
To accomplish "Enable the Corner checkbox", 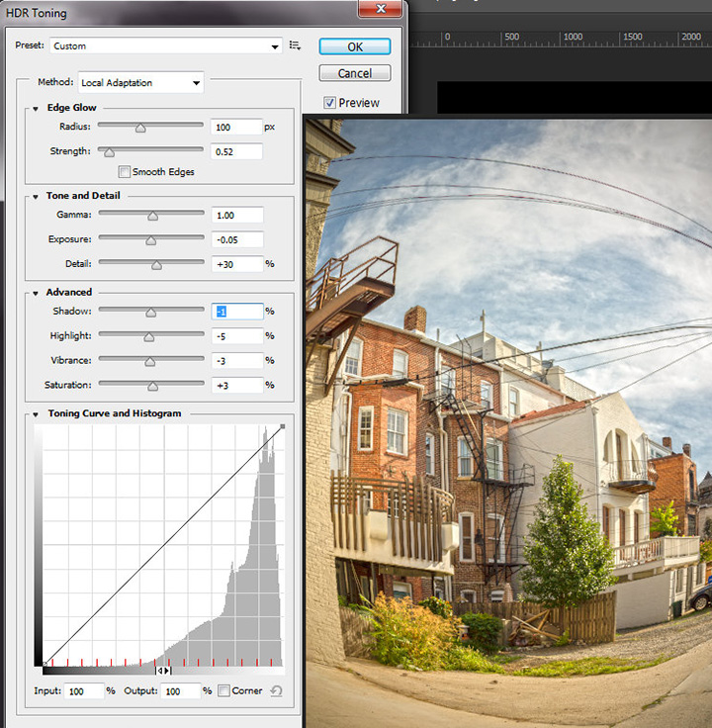I will [223, 690].
